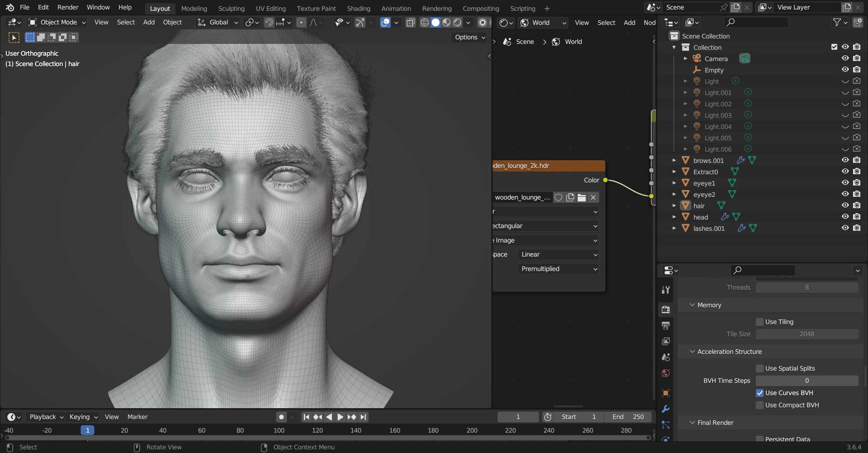Expand the head object in outliner
This screenshot has height=453, width=868.
[674, 217]
